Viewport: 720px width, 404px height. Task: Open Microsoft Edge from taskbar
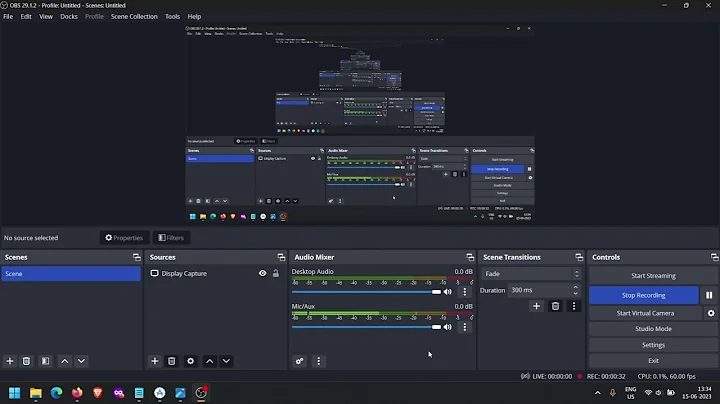click(56, 393)
